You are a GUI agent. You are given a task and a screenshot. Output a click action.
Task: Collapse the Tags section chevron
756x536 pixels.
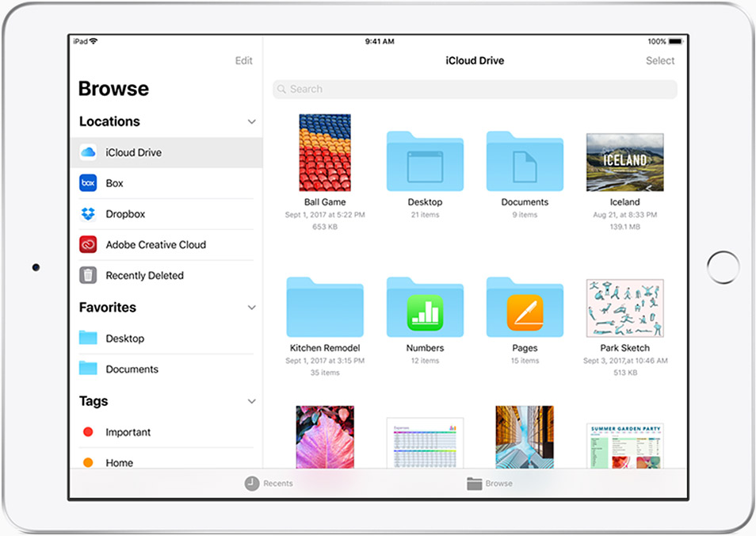(x=252, y=401)
